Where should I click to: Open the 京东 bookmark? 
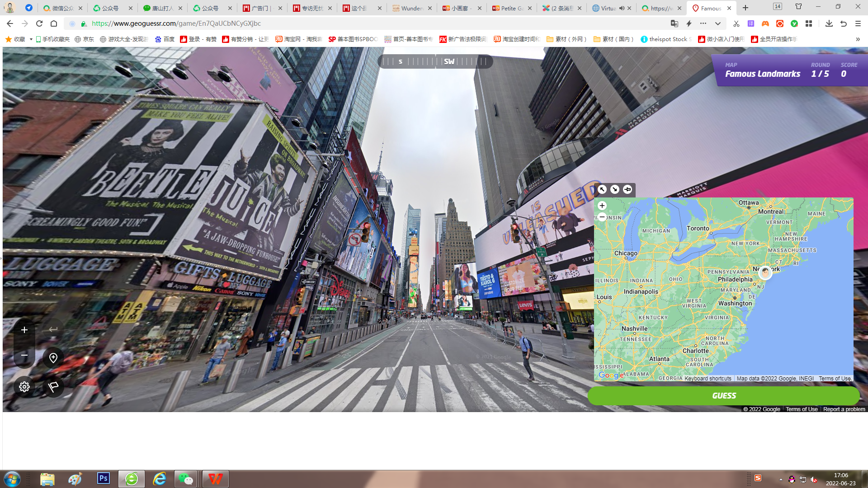(84, 39)
